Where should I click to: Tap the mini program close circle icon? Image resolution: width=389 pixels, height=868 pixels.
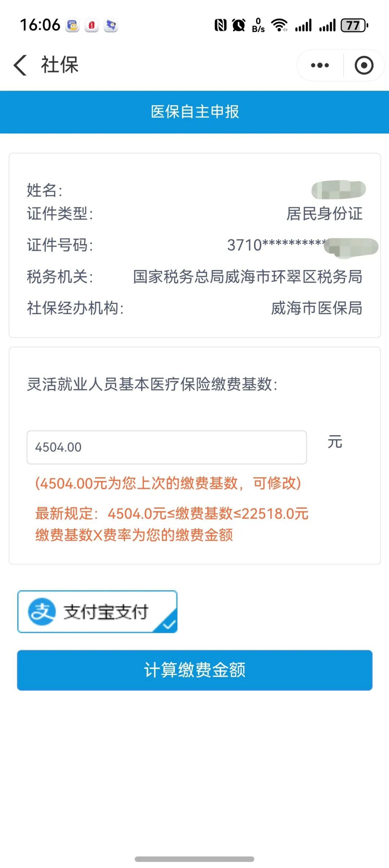364,65
